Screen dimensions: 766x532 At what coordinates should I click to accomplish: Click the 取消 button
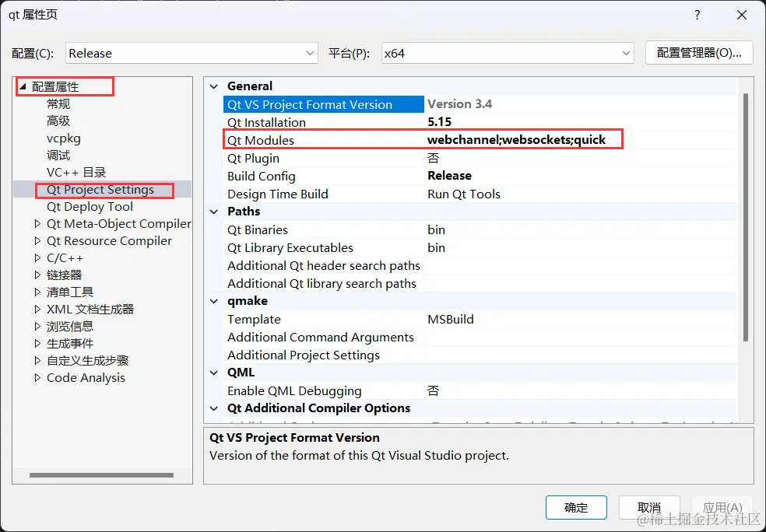[x=649, y=508]
